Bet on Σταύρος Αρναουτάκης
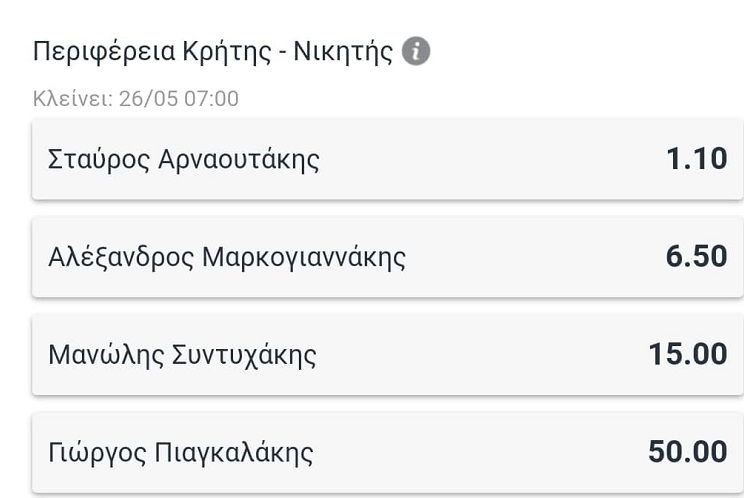 [x=387, y=159]
